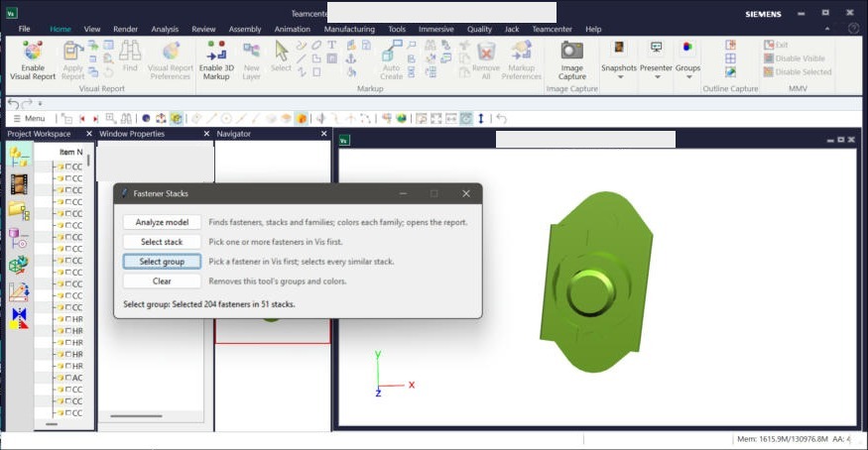Click the Item N column header in tree

70,152
